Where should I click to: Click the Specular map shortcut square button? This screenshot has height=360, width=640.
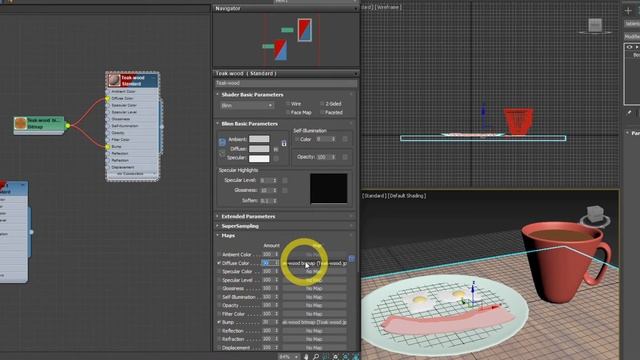276,158
